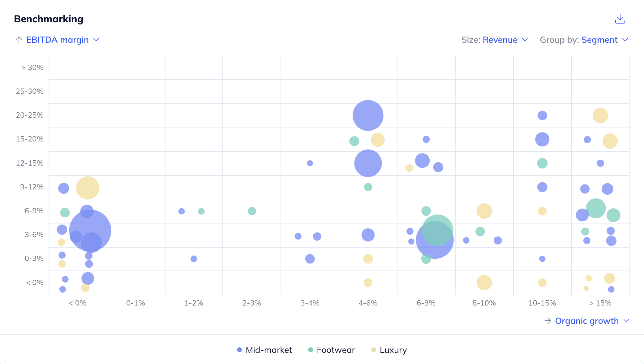
Task: Click the biggest Mid-market bubble in 20-25% row
Action: coord(368,115)
